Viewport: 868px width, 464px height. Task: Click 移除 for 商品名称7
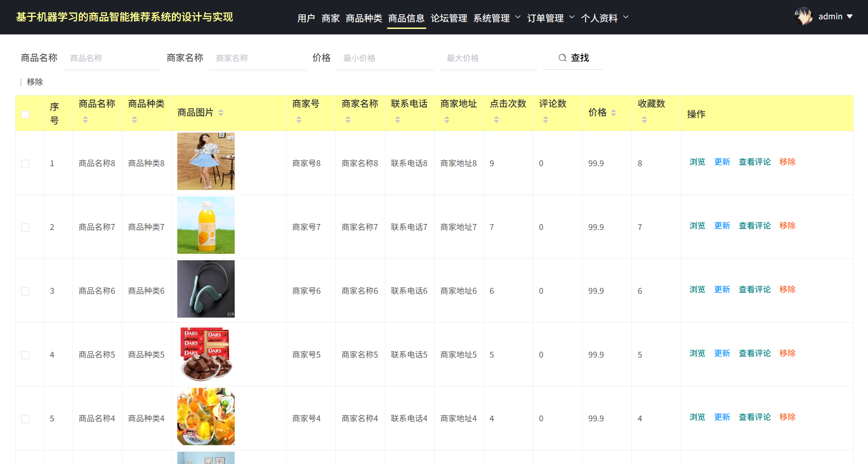pos(787,226)
